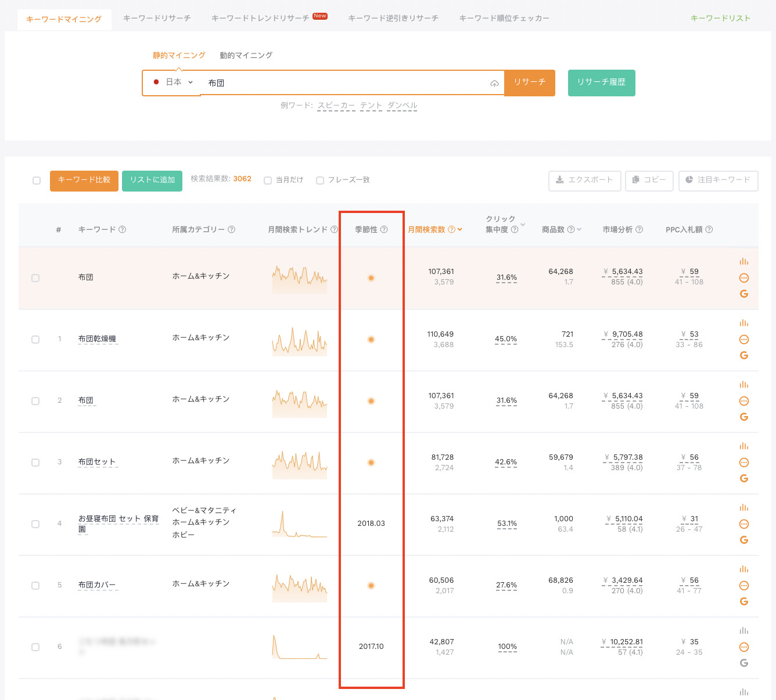Click help icon next to PPC入札額
This screenshot has height=700, width=776.
[x=709, y=230]
